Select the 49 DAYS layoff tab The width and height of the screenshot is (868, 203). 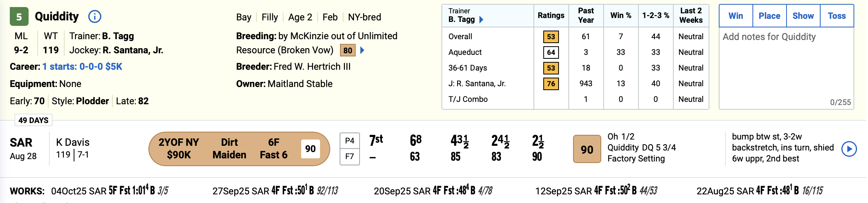(33, 120)
